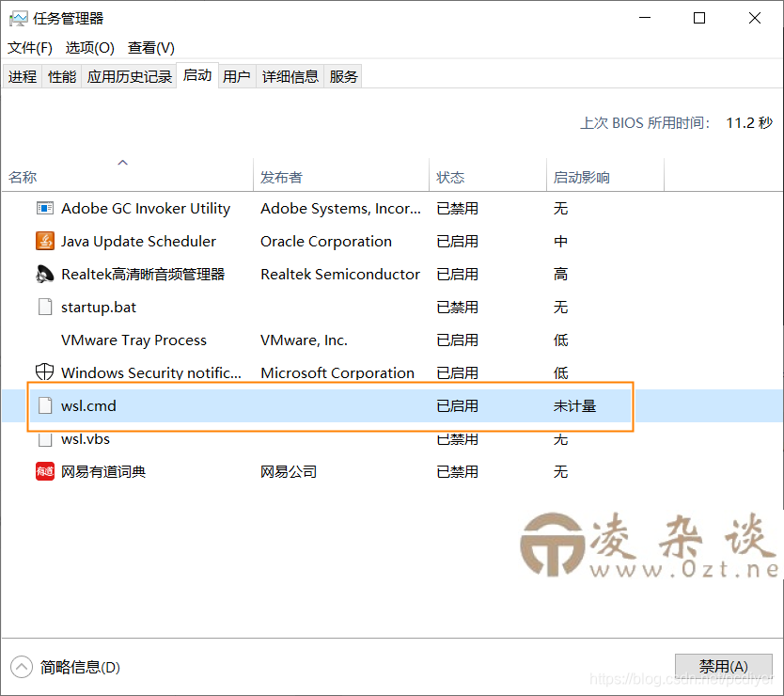The image size is (784, 696).
Task: Click the 简略信息(D) link text
Action: (x=80, y=667)
